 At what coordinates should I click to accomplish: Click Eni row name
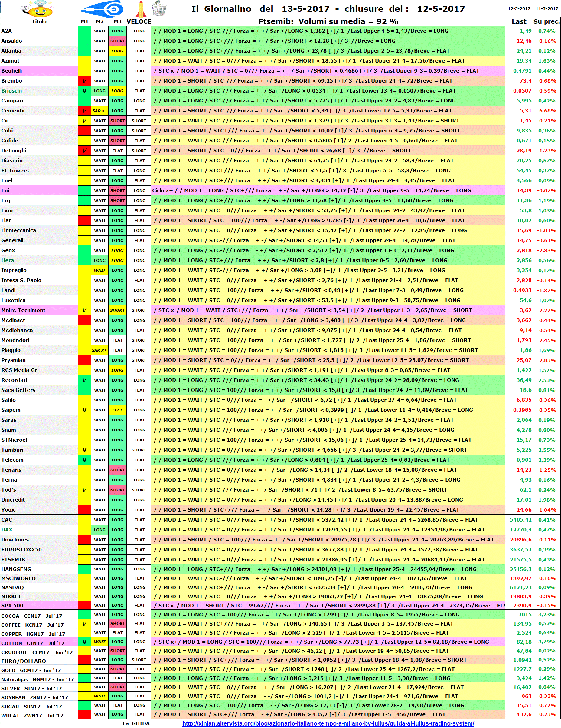click(5, 190)
